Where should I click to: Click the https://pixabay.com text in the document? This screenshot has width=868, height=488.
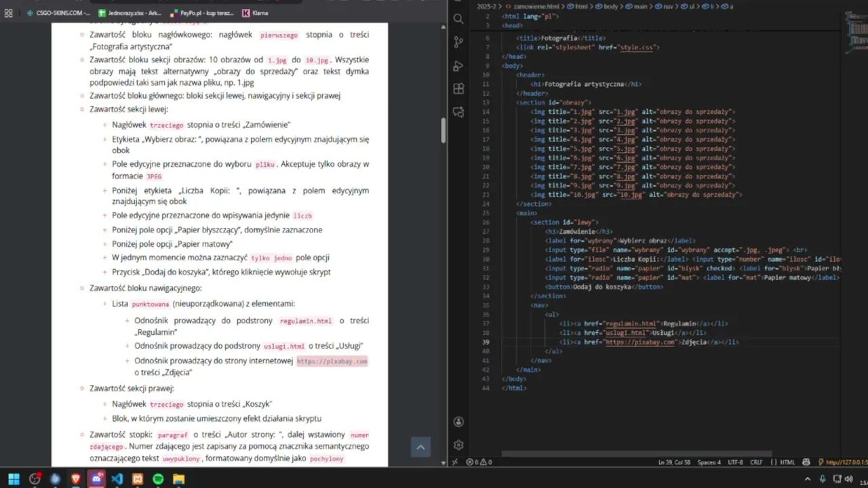point(332,361)
